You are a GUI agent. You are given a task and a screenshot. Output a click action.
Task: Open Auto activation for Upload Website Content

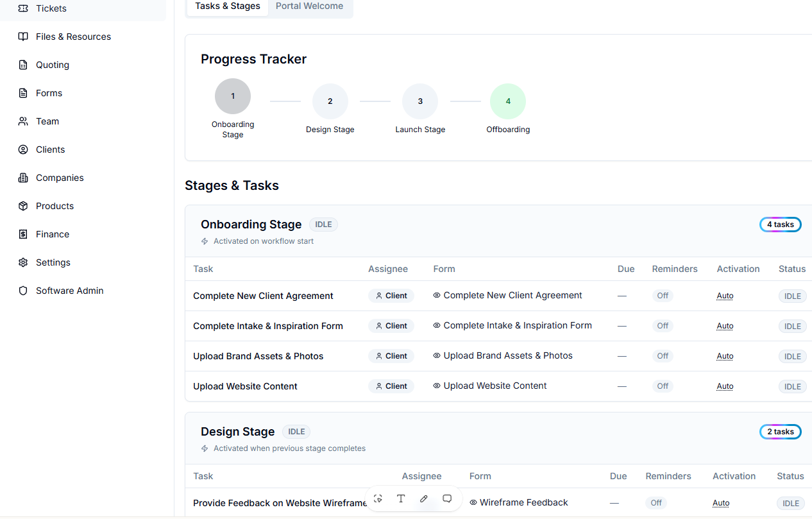pyautogui.click(x=725, y=386)
